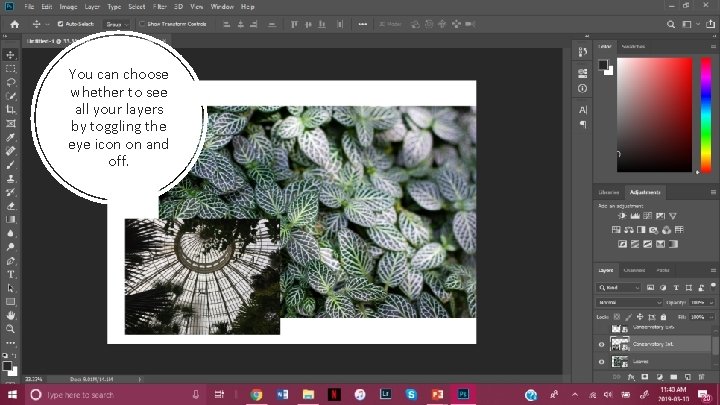Select the Move tool
This screenshot has height=405, width=720.
point(10,55)
